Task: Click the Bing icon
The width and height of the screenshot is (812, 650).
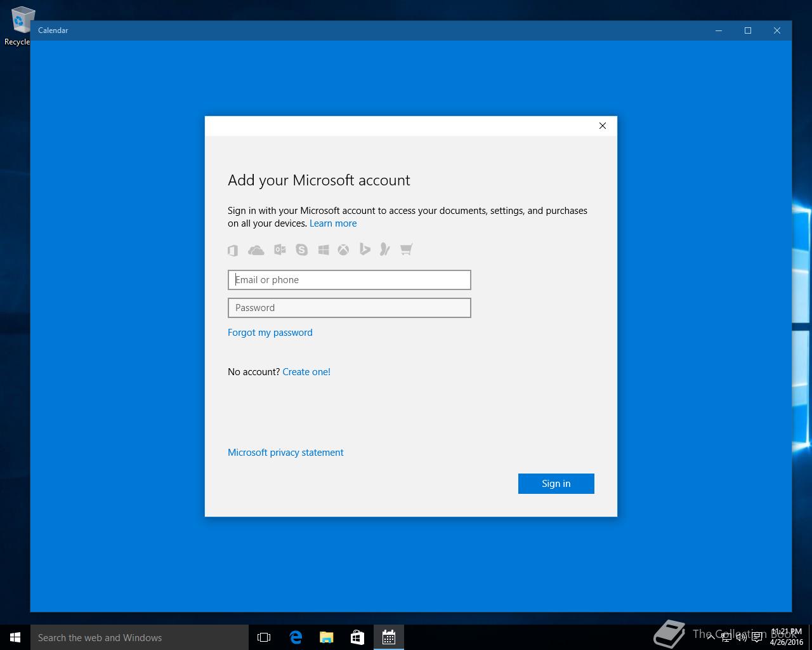Action: (x=365, y=249)
